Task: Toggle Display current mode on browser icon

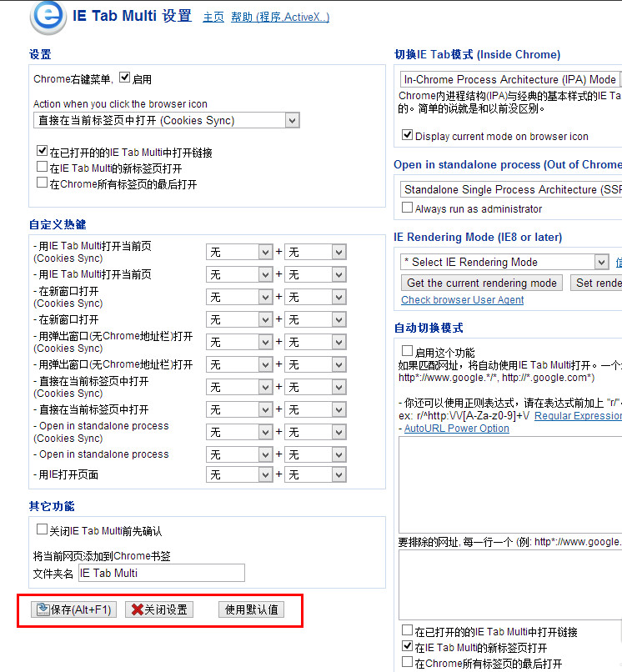Action: (408, 135)
